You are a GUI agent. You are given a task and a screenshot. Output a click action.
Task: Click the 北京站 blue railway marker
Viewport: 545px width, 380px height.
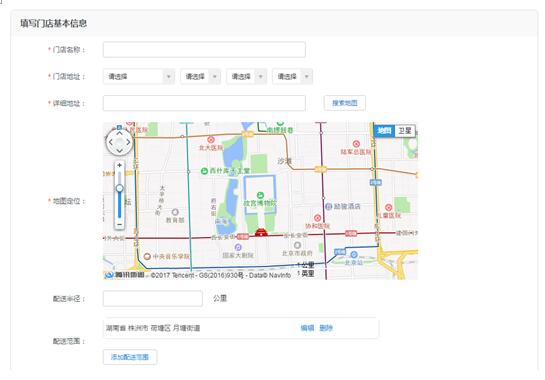tap(354, 254)
